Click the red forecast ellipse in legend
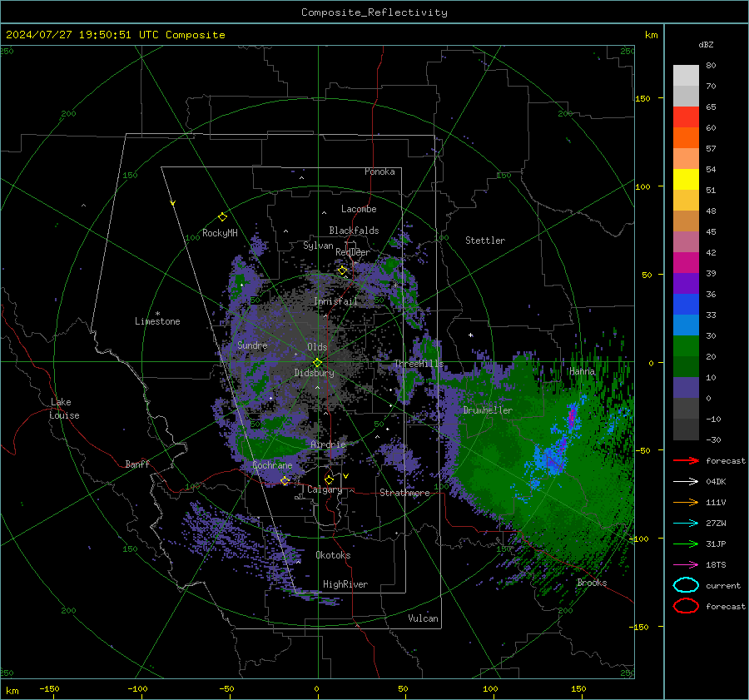Screen dimensions: 749x700 [x=686, y=606]
